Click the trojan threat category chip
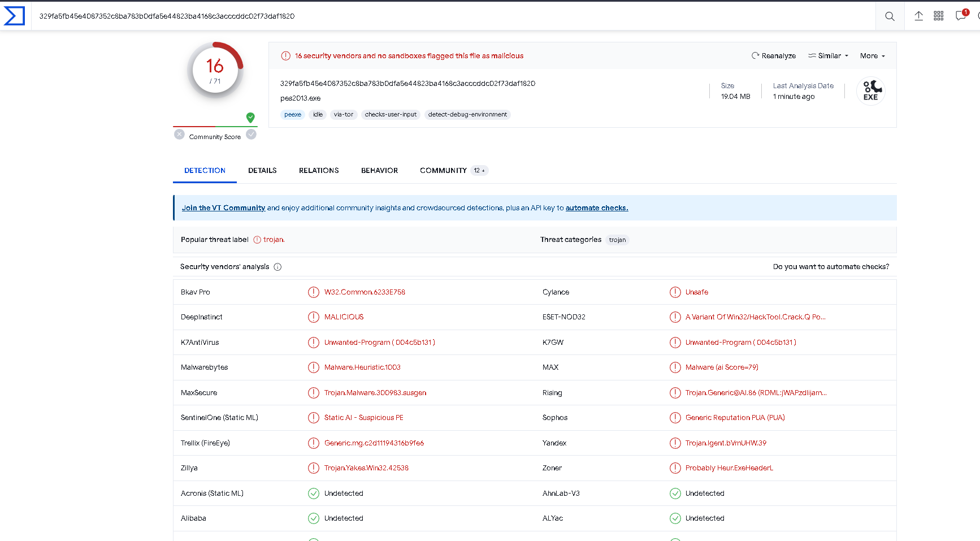The height and width of the screenshot is (541, 980). 617,240
